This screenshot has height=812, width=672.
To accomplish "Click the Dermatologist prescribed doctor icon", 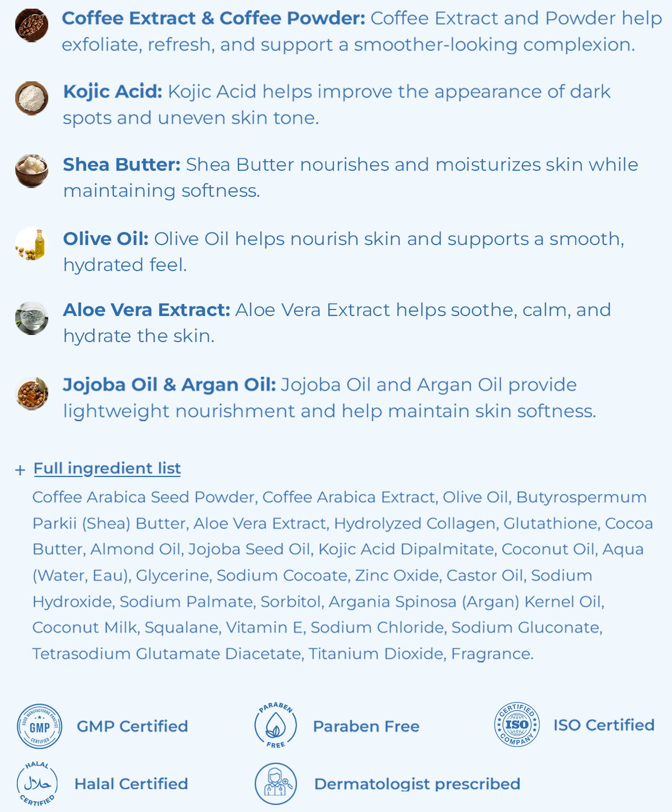I will pos(276,784).
